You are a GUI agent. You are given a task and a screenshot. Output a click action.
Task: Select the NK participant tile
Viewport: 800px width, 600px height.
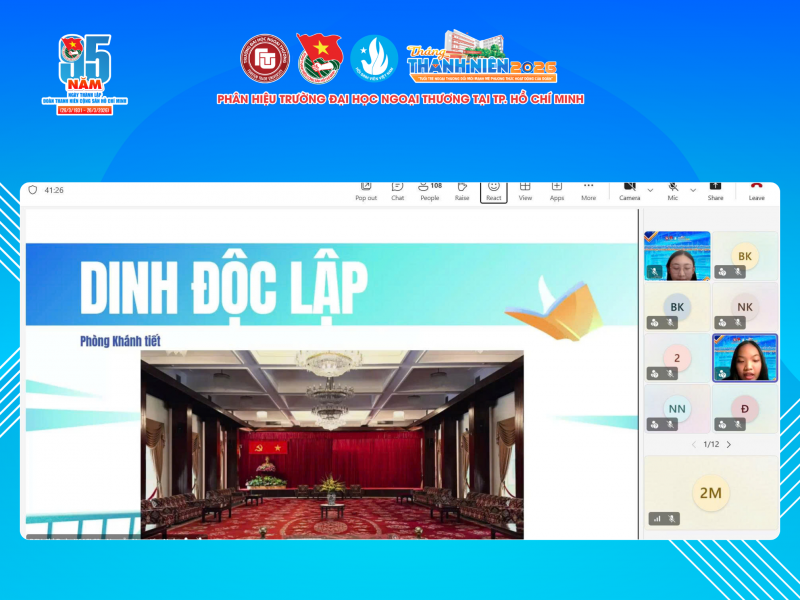(744, 306)
